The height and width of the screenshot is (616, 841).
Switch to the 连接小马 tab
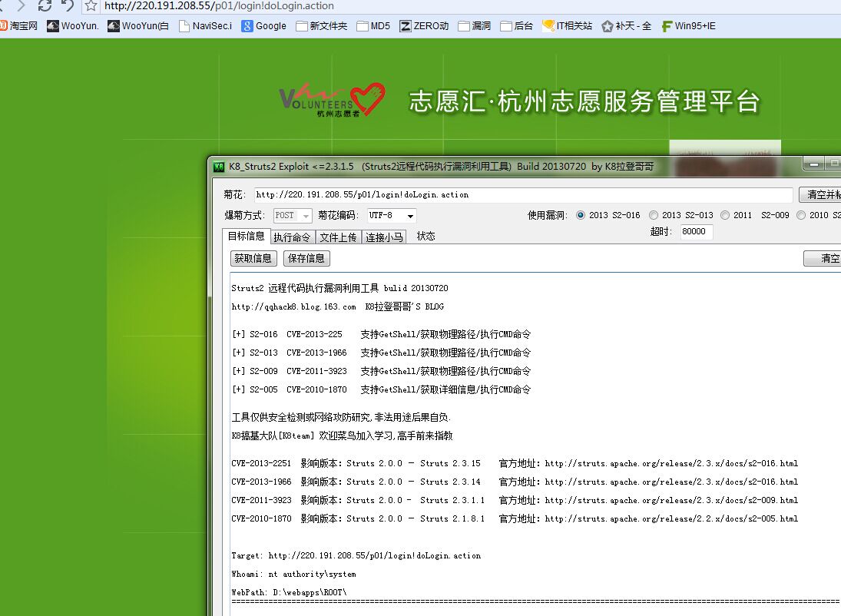385,237
